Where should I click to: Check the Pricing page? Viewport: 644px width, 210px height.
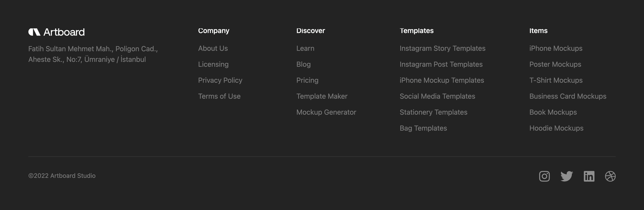click(307, 80)
